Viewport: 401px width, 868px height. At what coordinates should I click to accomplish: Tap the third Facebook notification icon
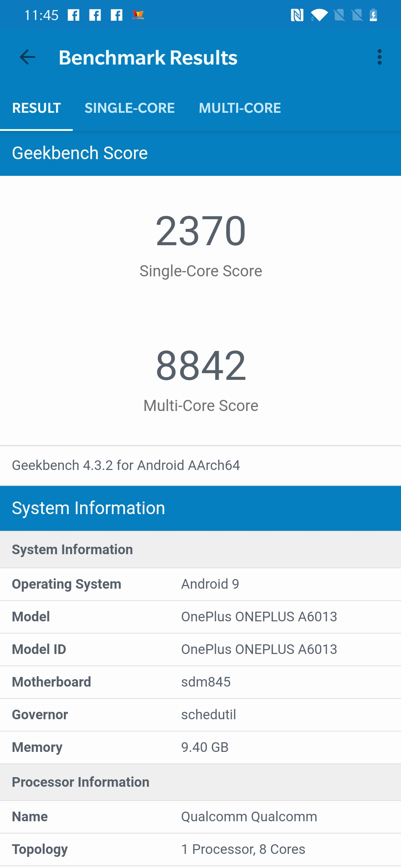(117, 15)
